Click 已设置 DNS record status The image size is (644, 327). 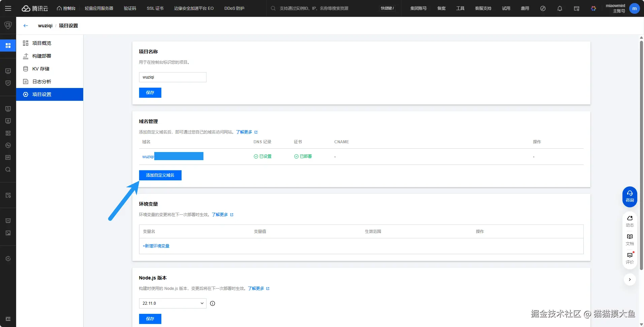(263, 156)
